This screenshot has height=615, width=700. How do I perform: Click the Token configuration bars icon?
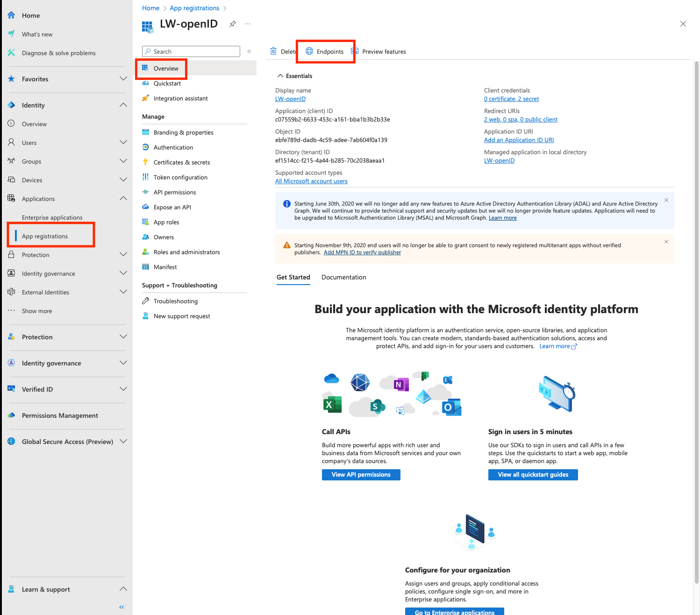[145, 177]
